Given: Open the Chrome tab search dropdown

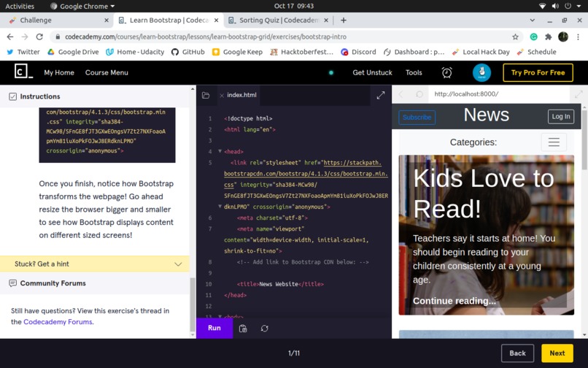Looking at the screenshot, I should [x=532, y=20].
